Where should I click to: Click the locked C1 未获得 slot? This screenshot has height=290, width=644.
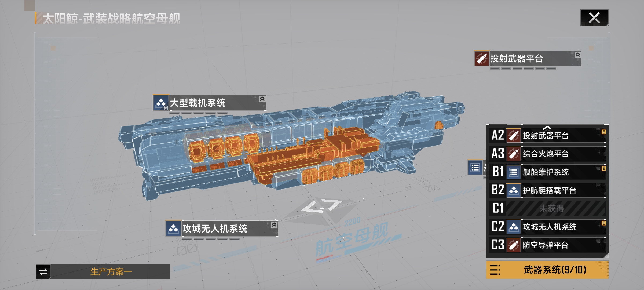click(552, 208)
